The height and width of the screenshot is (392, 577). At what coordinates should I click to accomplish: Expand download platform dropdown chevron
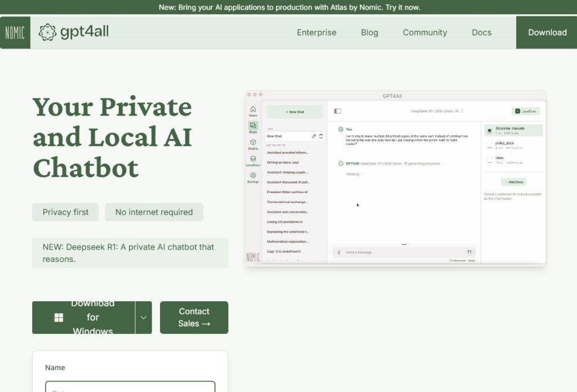pos(143,318)
